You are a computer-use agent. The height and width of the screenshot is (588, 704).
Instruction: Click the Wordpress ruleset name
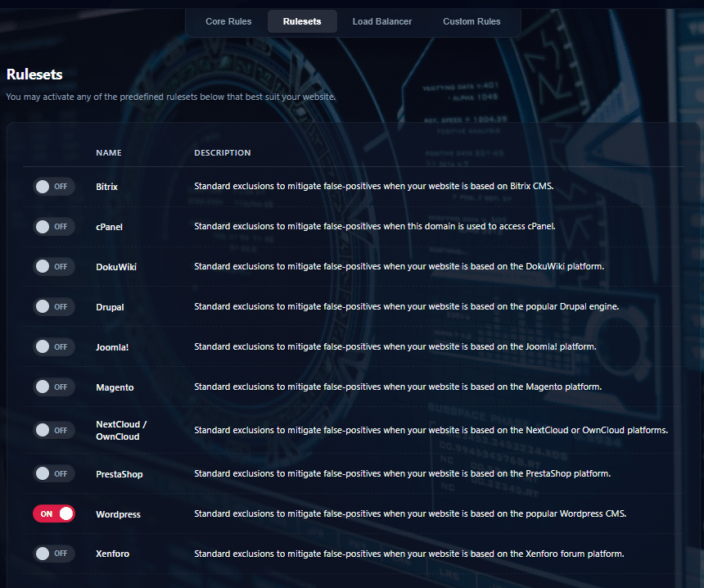pos(118,514)
